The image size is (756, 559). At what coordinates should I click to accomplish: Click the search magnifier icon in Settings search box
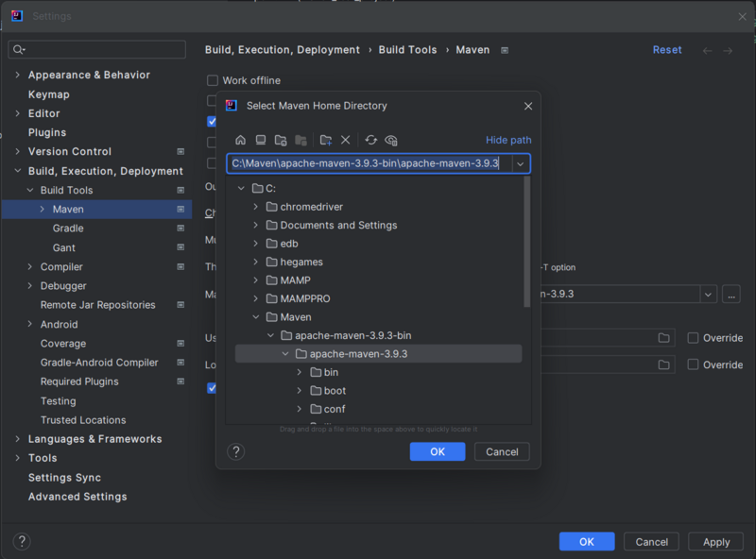(19, 50)
